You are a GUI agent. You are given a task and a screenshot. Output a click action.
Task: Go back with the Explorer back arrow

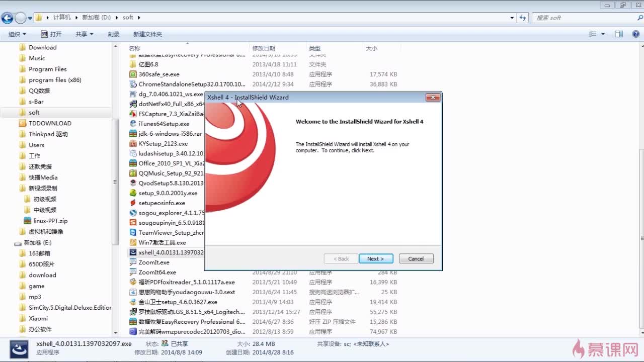tap(7, 18)
